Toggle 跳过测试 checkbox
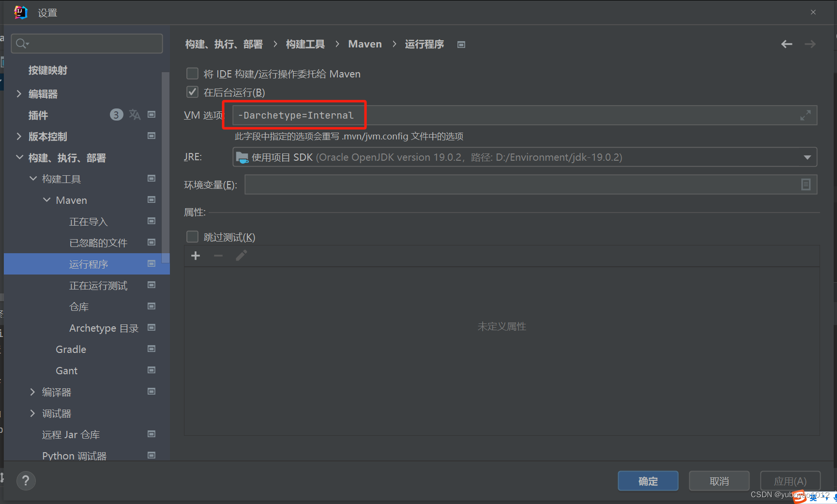The width and height of the screenshot is (837, 504). click(192, 237)
